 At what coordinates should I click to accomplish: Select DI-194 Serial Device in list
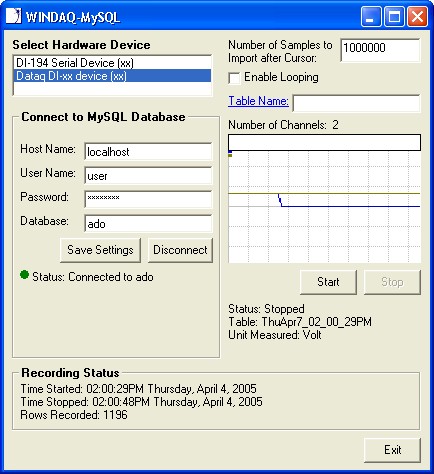[x=112, y=63]
